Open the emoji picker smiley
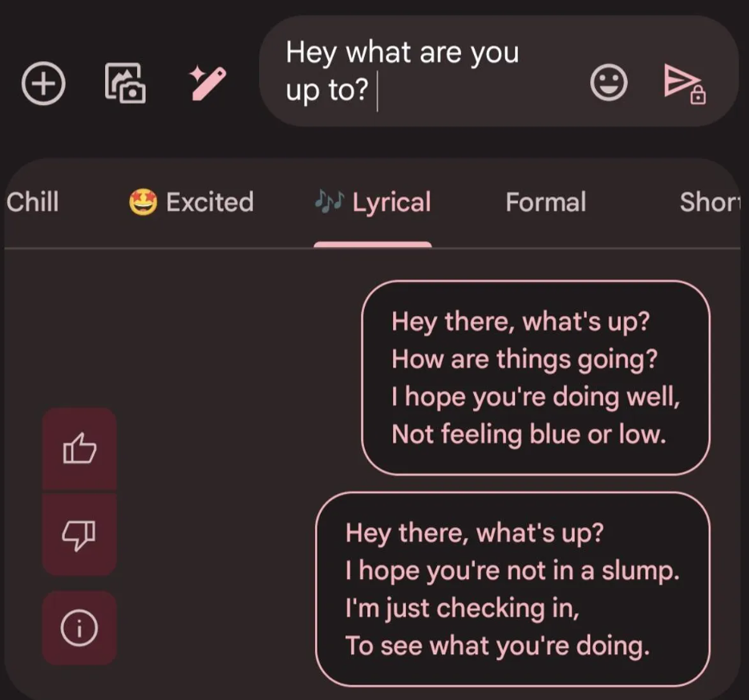This screenshot has width=749, height=700. coord(609,82)
